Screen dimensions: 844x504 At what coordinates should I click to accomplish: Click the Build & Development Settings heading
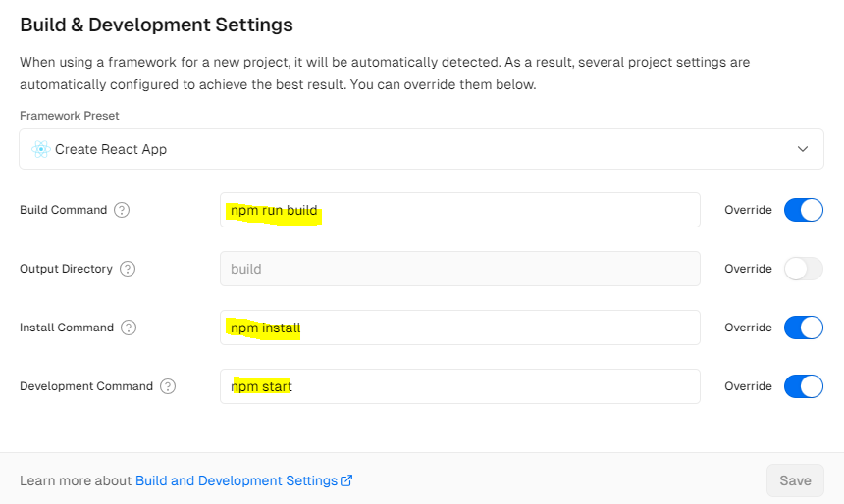click(x=157, y=25)
